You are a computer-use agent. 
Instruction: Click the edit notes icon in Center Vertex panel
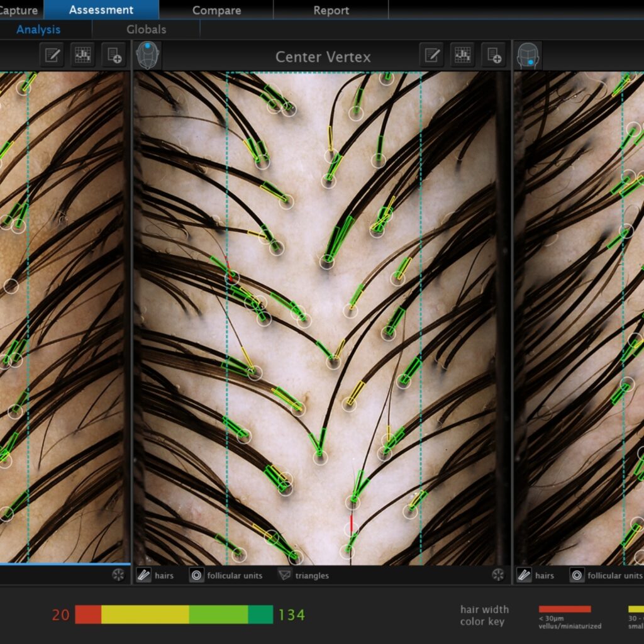coord(431,55)
